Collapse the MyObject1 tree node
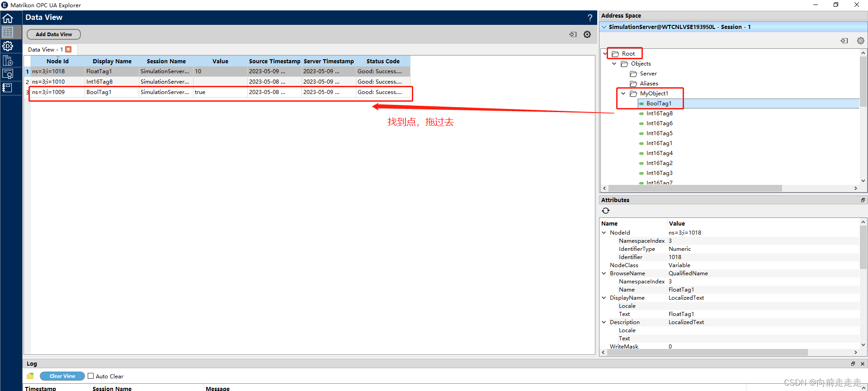The width and height of the screenshot is (868, 391). click(x=623, y=94)
